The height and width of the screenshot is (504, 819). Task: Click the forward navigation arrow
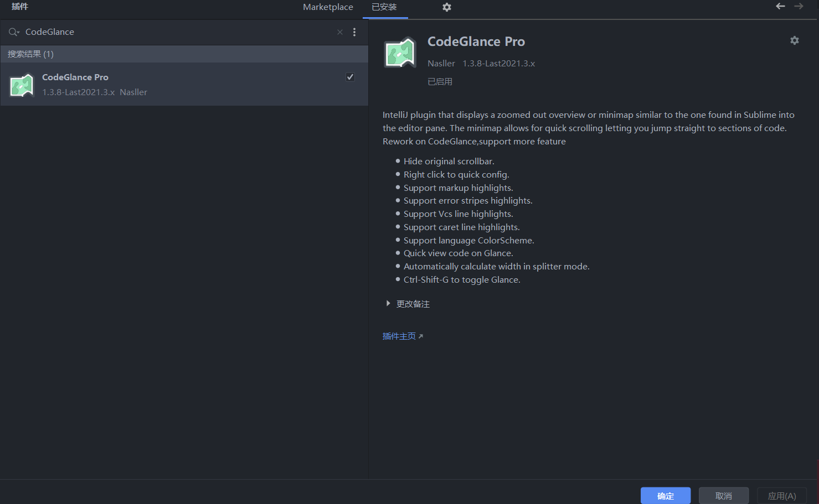point(799,6)
